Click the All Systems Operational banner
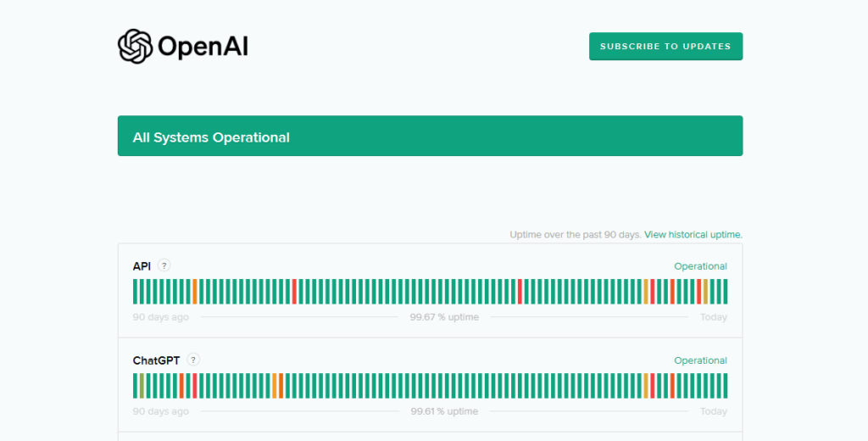The image size is (868, 441). pos(430,136)
